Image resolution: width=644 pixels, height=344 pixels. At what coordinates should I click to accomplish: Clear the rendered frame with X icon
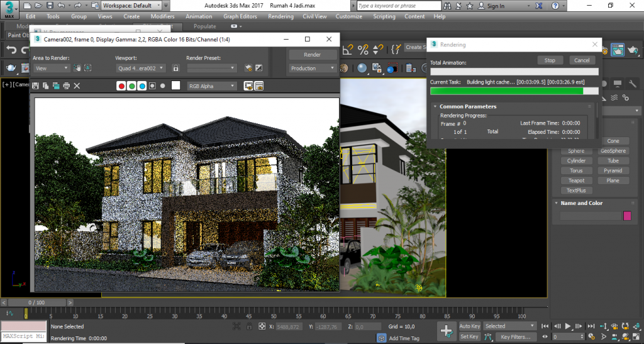coord(77,86)
